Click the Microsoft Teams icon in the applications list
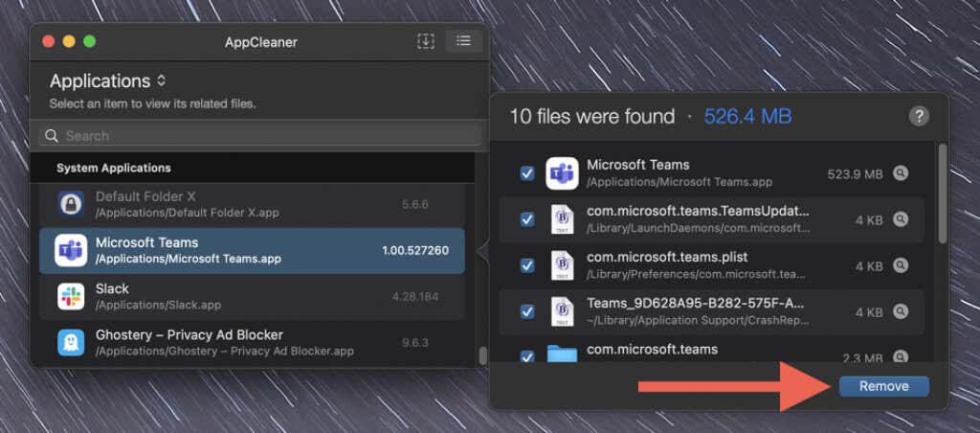 (x=71, y=250)
